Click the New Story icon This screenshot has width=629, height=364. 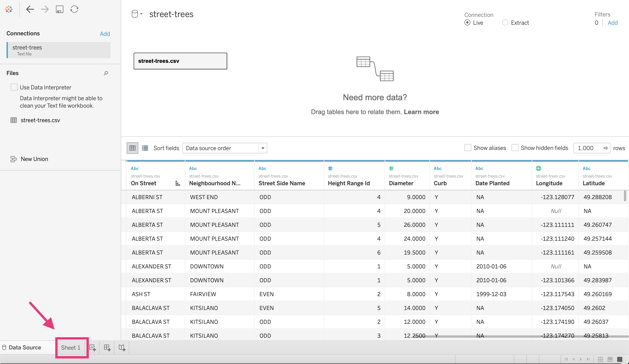[x=122, y=348]
